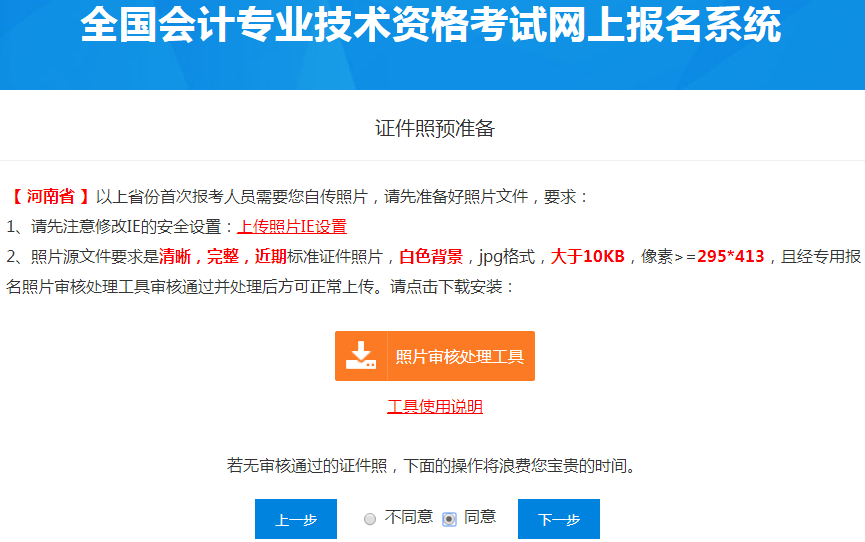Click the 证件照预准备 section heading
The width and height of the screenshot is (865, 542).
point(434,129)
